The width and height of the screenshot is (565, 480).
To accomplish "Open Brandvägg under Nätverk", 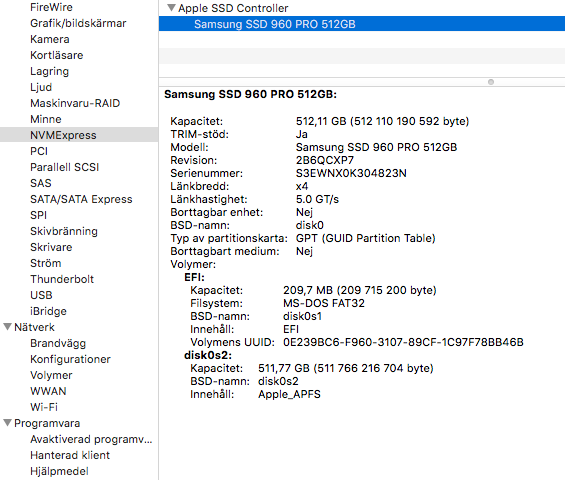I will click(58, 343).
